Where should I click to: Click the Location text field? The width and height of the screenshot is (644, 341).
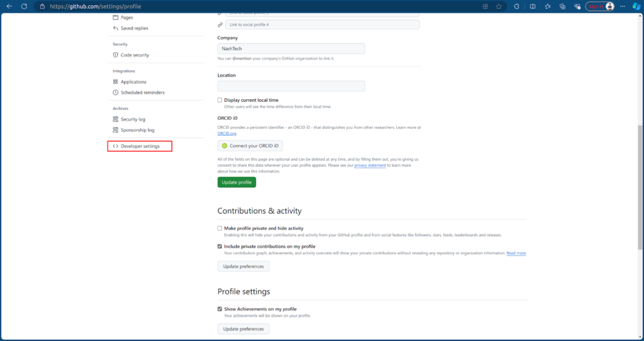(x=291, y=86)
